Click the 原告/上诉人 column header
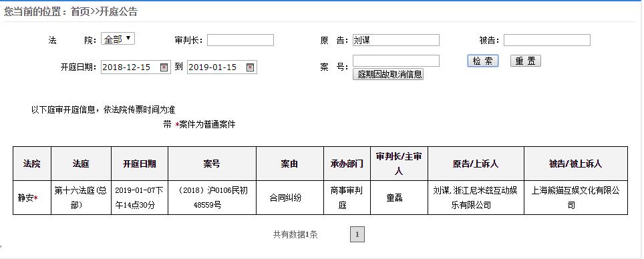 click(x=476, y=164)
